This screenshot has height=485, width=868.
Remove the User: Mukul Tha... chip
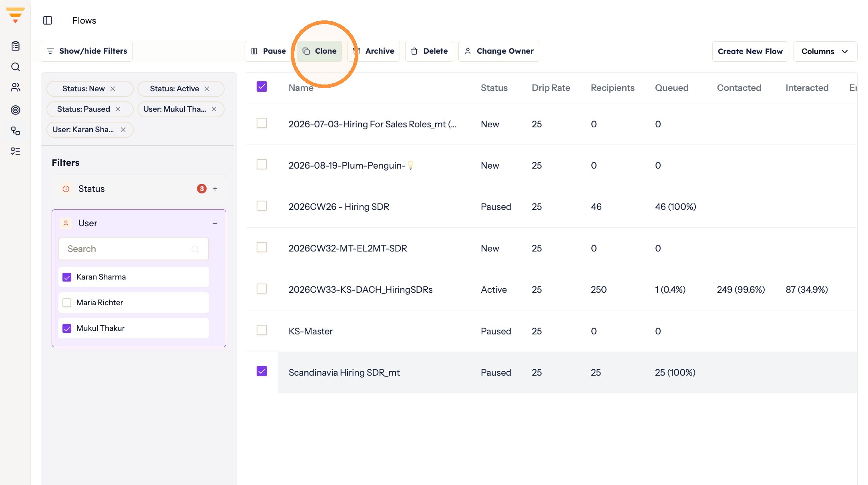click(214, 109)
